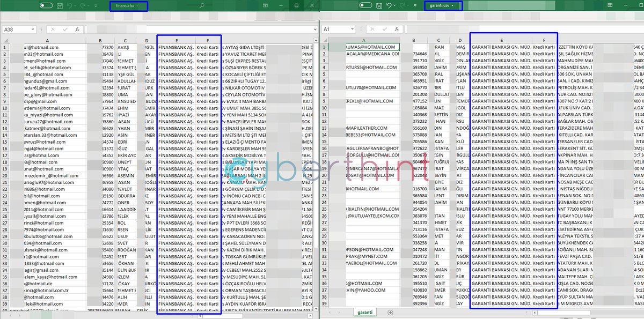Viewport: 644px width, 319px height.
Task: Click the search magnifier in finans.xlsx title bar
Action: click(202, 6)
